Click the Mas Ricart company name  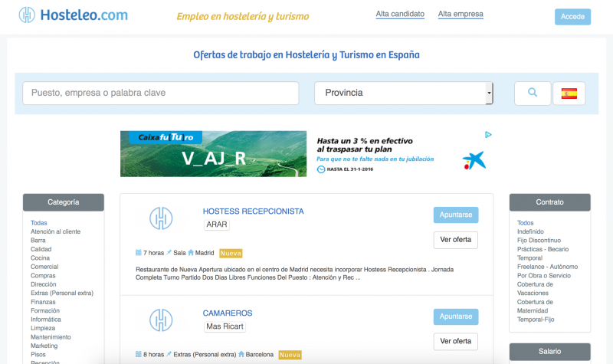pos(225,326)
